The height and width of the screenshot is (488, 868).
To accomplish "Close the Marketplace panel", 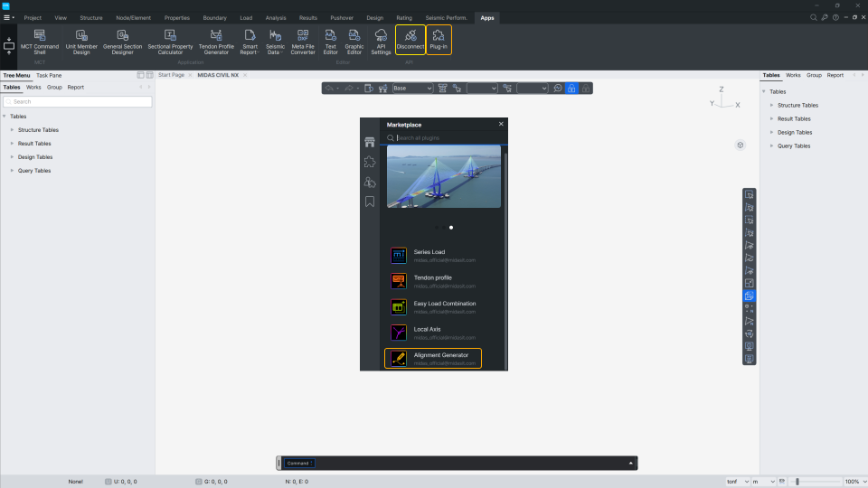I will 501,124.
